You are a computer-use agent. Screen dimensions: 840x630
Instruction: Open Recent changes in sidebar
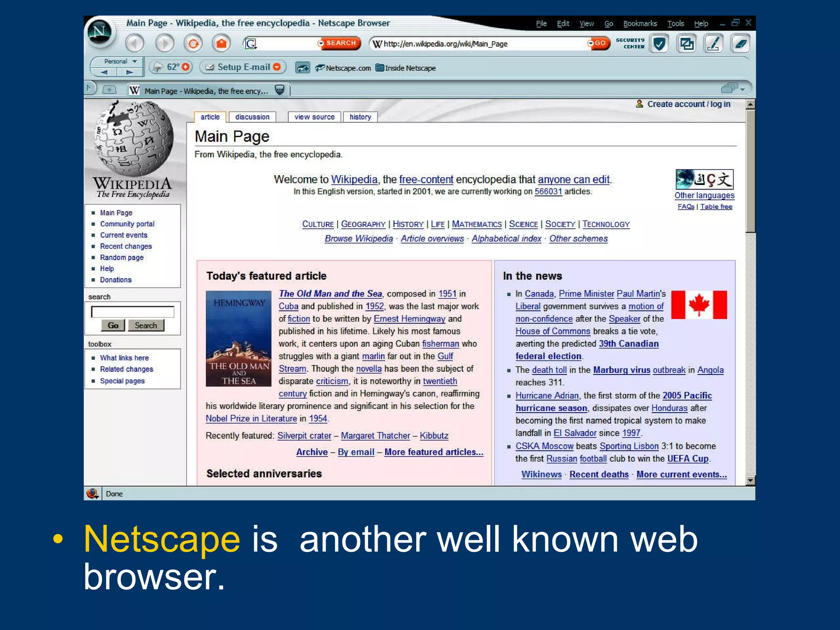click(x=126, y=246)
